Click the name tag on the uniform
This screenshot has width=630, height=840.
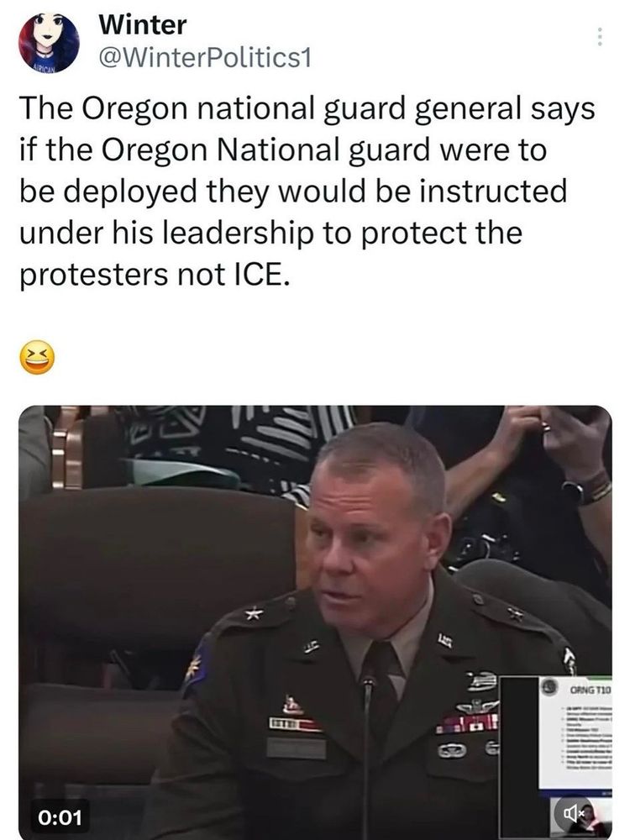point(297,748)
